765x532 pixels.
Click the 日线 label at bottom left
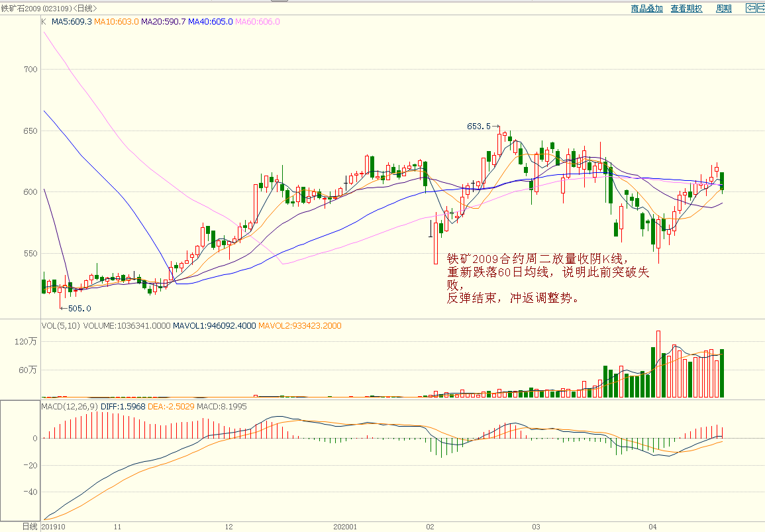pyautogui.click(x=30, y=526)
